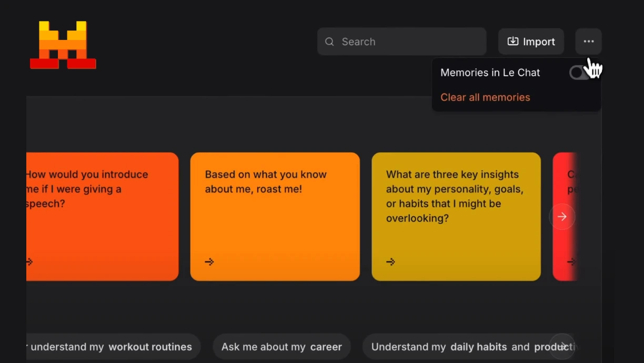Type in the Search memories field
The width and height of the screenshot is (644, 363).
[x=410, y=42]
